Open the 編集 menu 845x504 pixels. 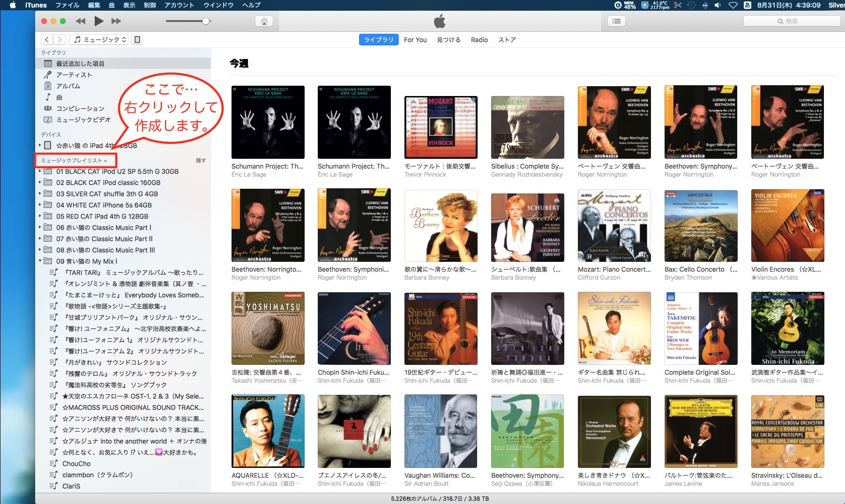tap(94, 5)
